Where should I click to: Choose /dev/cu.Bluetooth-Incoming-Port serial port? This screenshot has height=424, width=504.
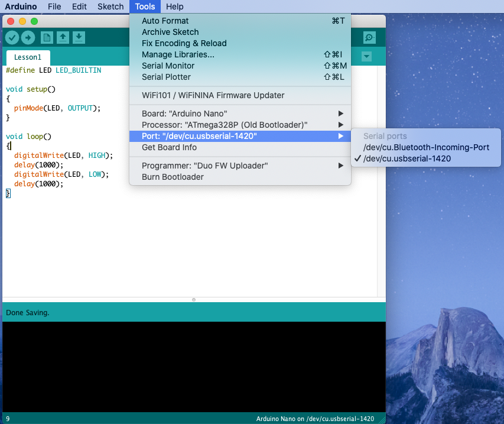[426, 147]
